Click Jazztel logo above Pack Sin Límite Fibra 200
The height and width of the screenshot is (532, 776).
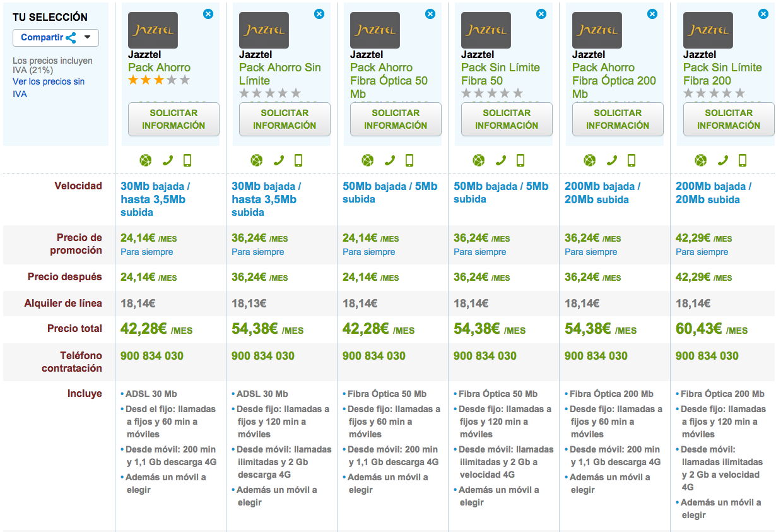(x=708, y=30)
